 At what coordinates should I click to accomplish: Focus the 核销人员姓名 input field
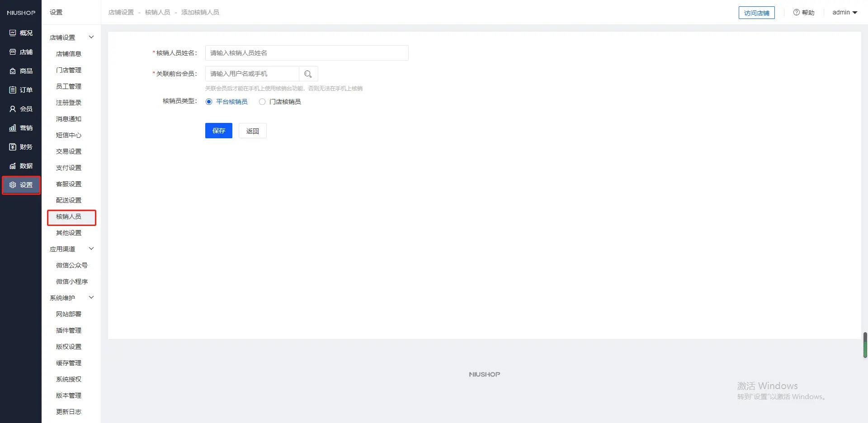point(307,53)
